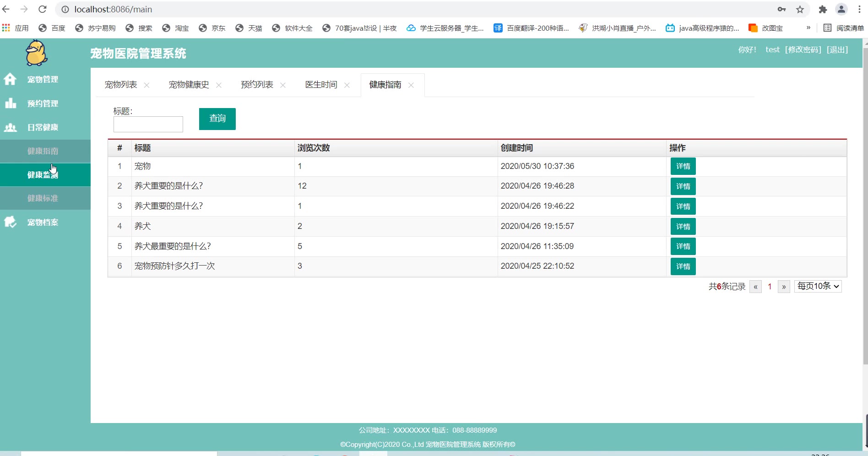Open the 应用 apps grid bookmark

(x=15, y=28)
